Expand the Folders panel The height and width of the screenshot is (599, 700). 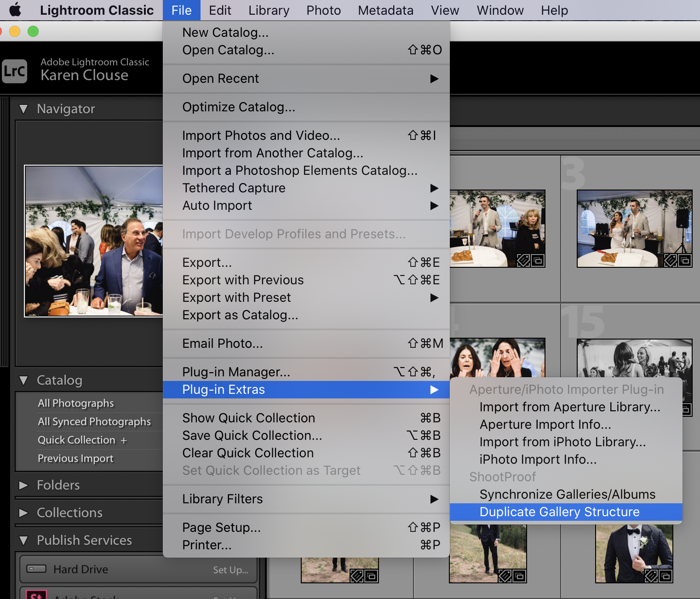tap(23, 485)
